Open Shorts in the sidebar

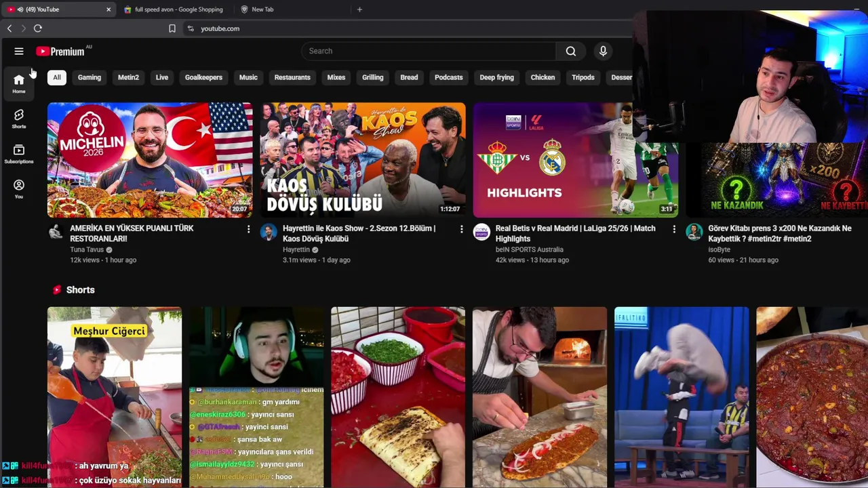19,119
